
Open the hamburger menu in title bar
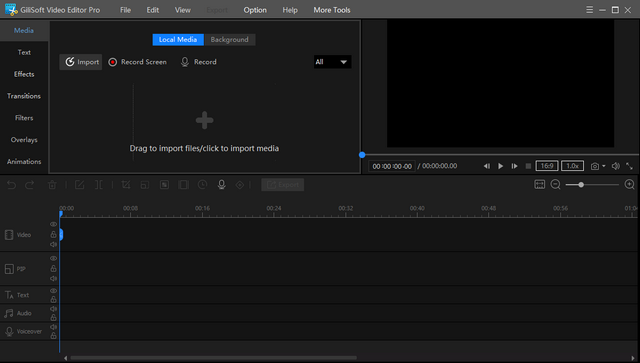pos(589,10)
